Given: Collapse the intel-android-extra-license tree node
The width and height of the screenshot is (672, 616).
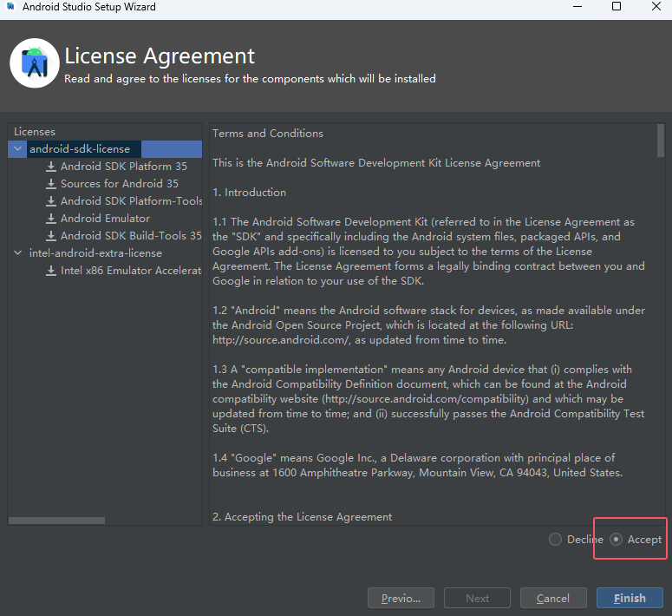Looking at the screenshot, I should click(x=17, y=253).
